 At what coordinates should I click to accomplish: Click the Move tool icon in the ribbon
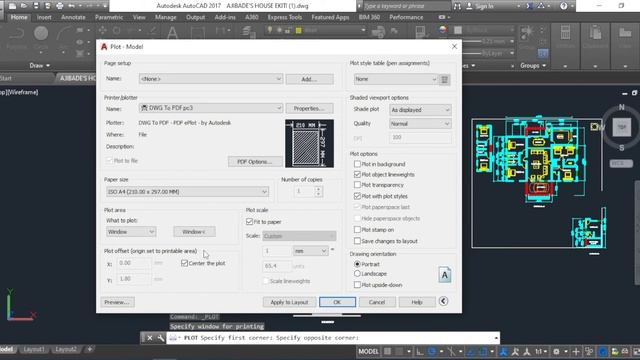[x=102, y=30]
